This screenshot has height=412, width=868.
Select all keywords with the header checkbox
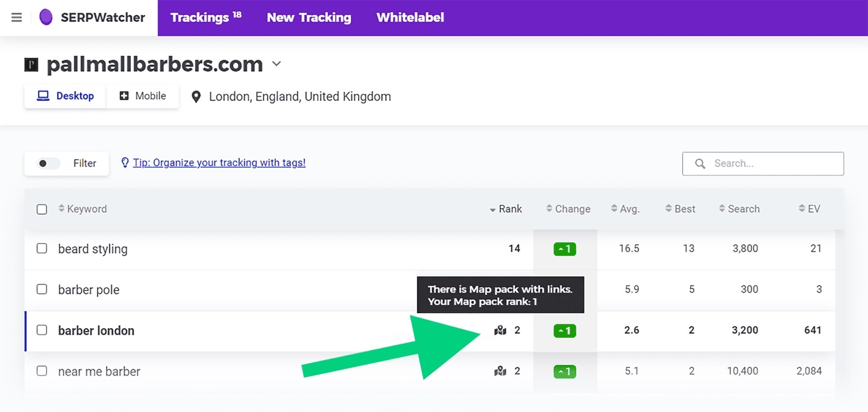click(42, 209)
